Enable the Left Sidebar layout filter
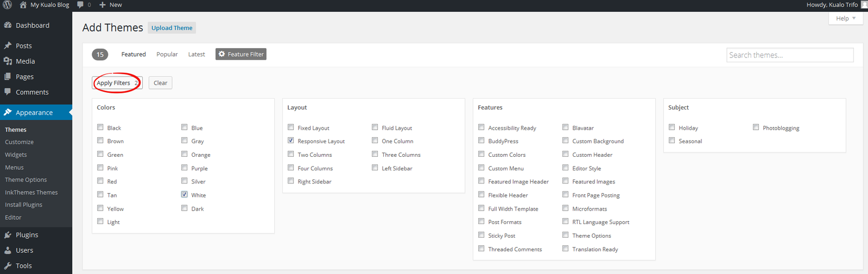The height and width of the screenshot is (274, 868). (x=375, y=168)
